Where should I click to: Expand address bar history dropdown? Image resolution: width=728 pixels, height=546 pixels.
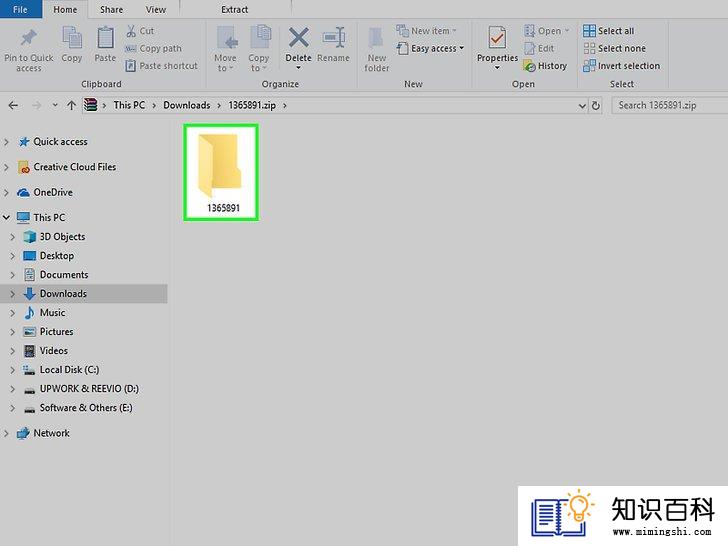pyautogui.click(x=582, y=106)
